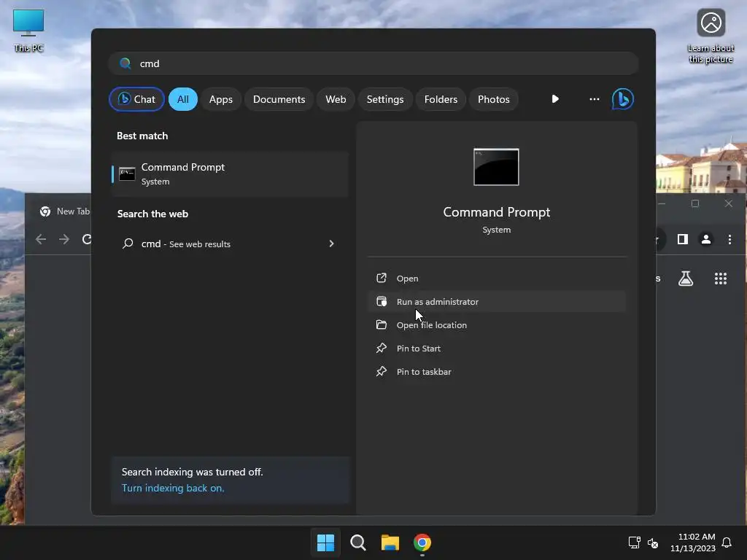Toggle Chrome side panel icon
Viewport: 747px width, 560px height.
(683, 239)
